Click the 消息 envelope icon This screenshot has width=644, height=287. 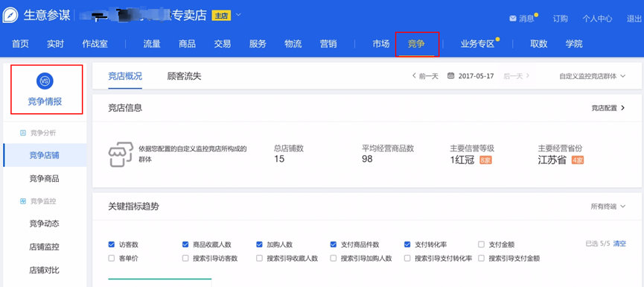[512, 19]
